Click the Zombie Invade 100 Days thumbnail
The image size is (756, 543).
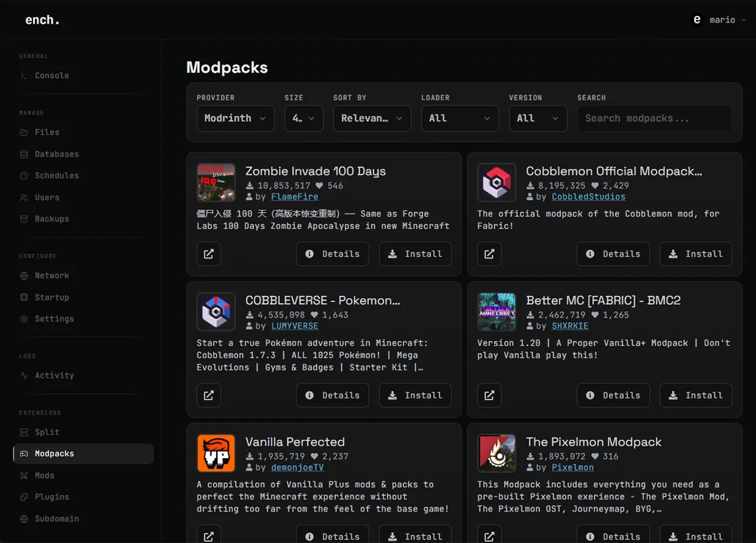(216, 182)
